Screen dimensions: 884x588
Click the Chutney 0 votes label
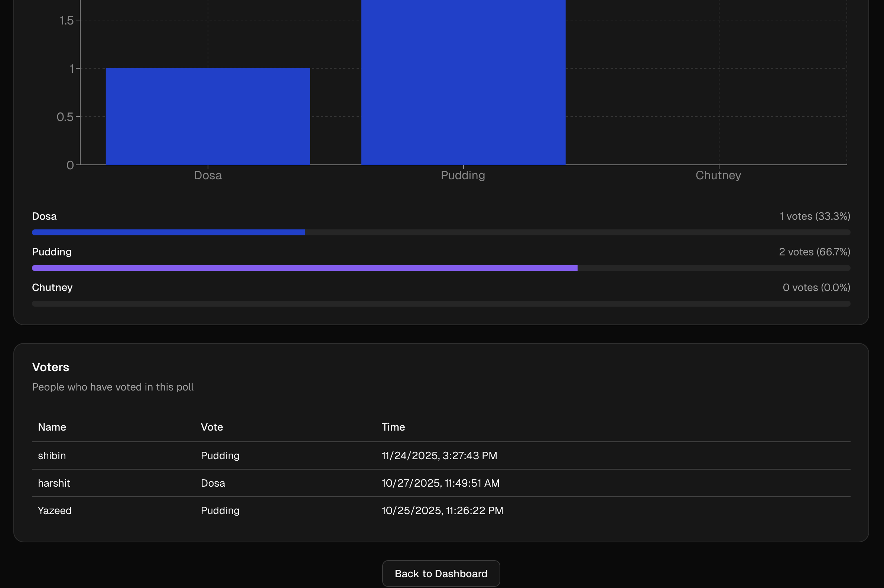click(x=816, y=287)
